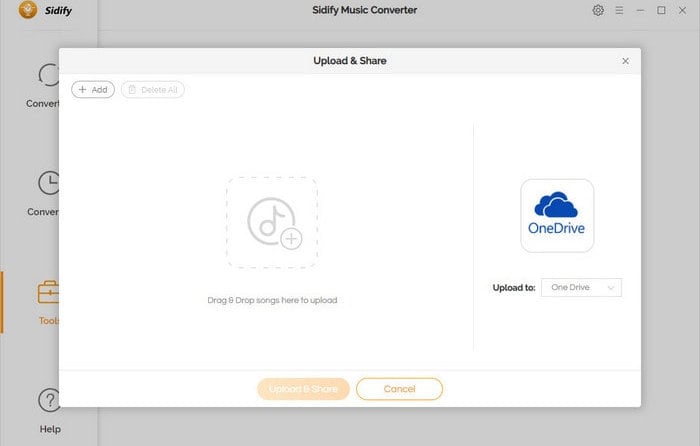The width and height of the screenshot is (700, 446).
Task: Click the Add button in the dialog
Action: pyautogui.click(x=93, y=90)
